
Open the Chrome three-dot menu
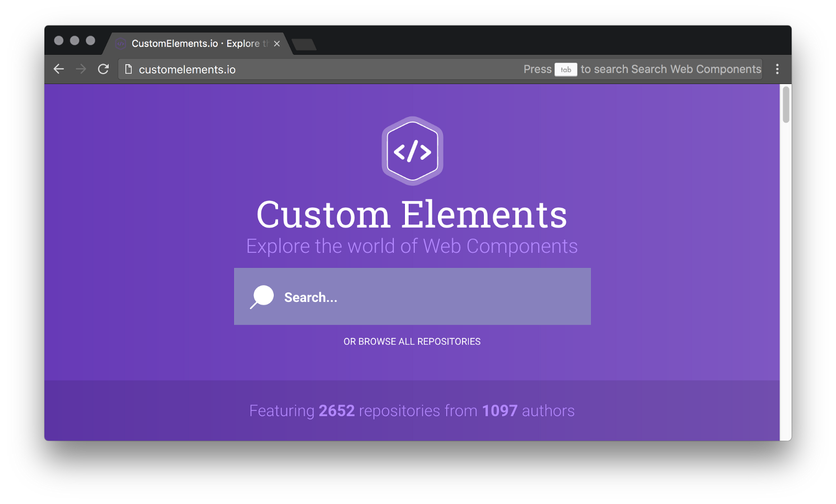tap(777, 69)
